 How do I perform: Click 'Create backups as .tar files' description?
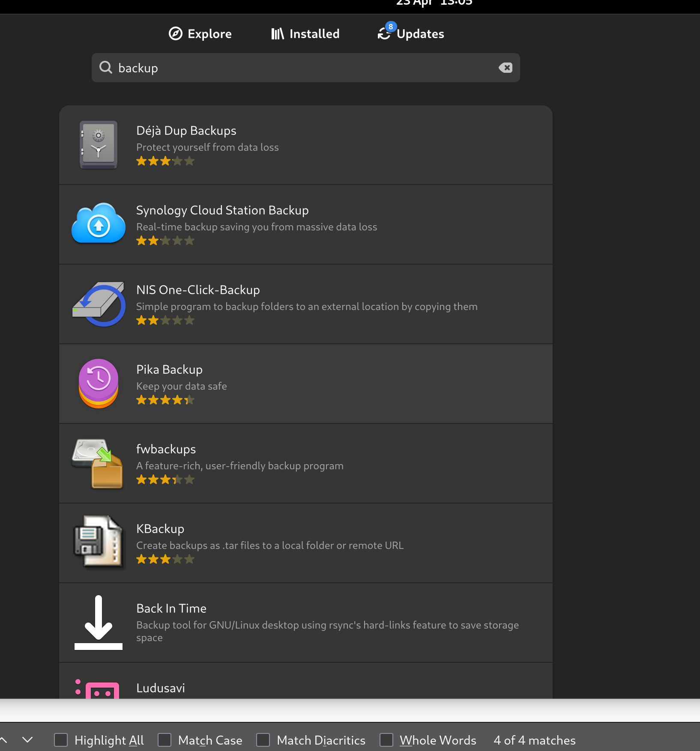(x=270, y=545)
